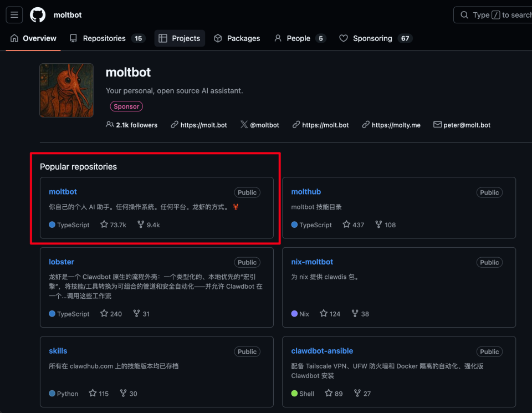The width and height of the screenshot is (532, 413).
Task: Click the Repositories book icon in nav
Action: pos(73,38)
